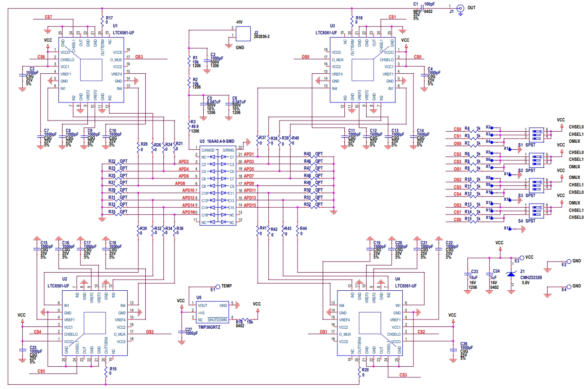The height and width of the screenshot is (389, 588).
Task: Click the J1 OUT coaxial connector symbol
Action: pyautogui.click(x=460, y=8)
